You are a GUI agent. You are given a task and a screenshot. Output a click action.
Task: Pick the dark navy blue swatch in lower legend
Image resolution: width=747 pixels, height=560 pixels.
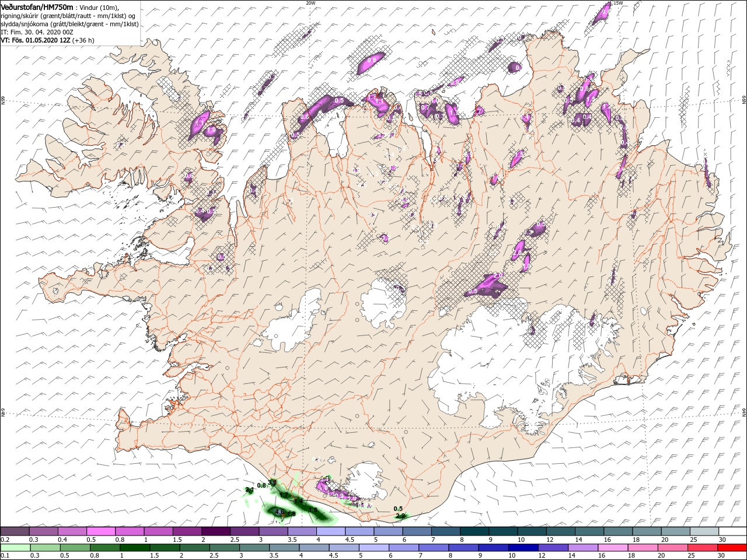[522, 548]
